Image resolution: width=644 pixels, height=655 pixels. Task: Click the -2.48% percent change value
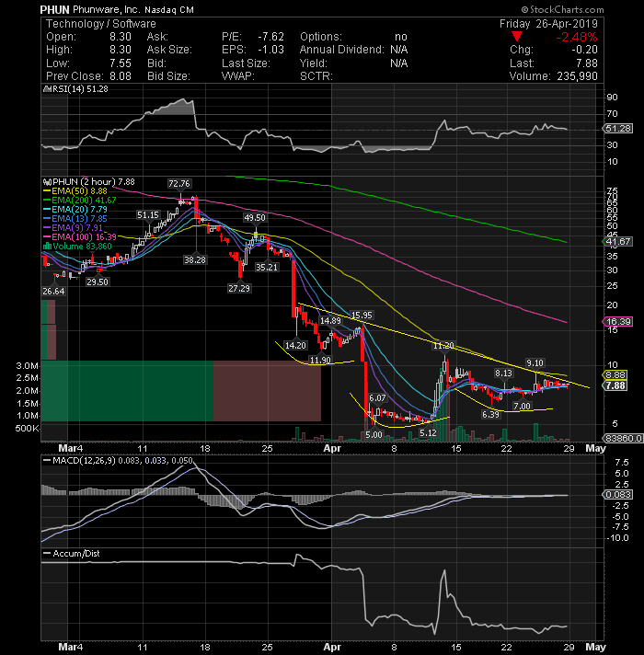(576, 37)
